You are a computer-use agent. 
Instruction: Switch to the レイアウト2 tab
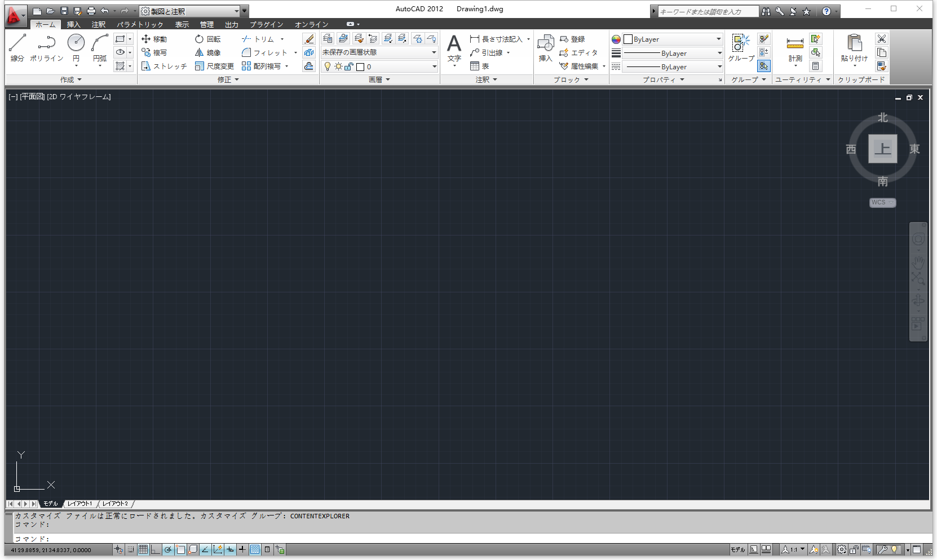(x=115, y=504)
